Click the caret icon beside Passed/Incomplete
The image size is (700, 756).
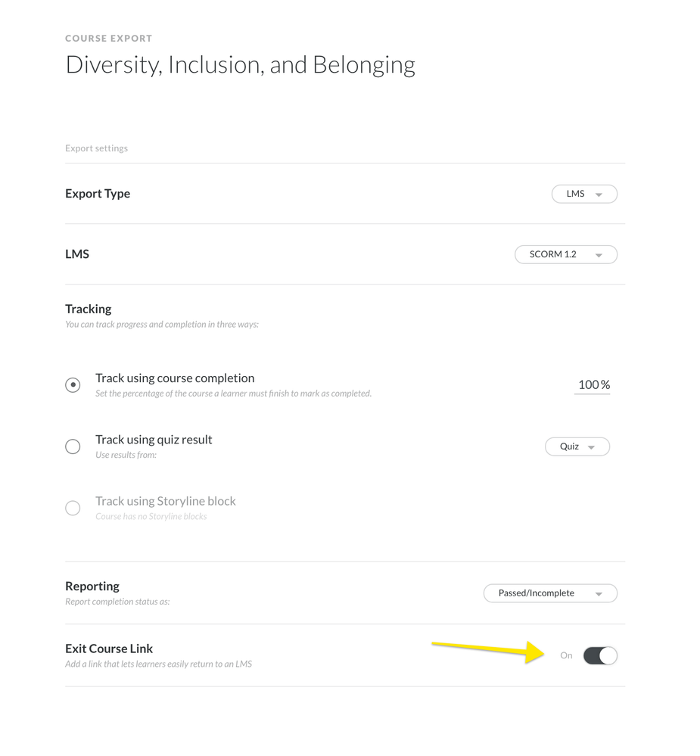(599, 594)
